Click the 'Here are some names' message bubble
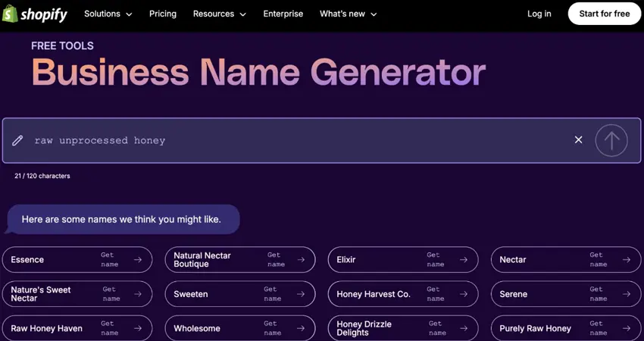The height and width of the screenshot is (341, 644). tap(123, 220)
